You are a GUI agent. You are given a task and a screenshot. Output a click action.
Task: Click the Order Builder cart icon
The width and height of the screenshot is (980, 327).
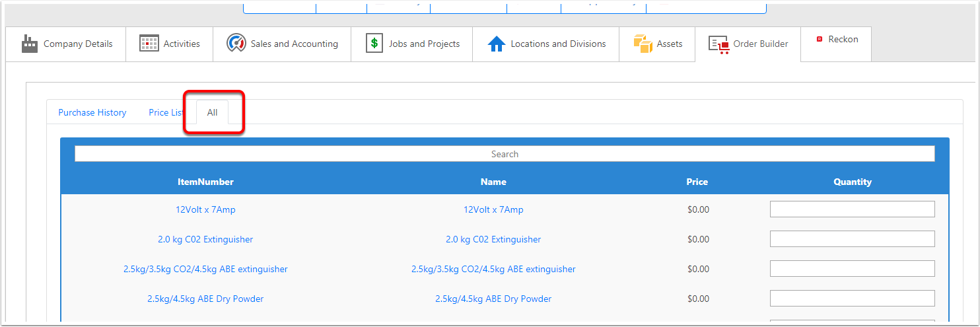pos(718,45)
